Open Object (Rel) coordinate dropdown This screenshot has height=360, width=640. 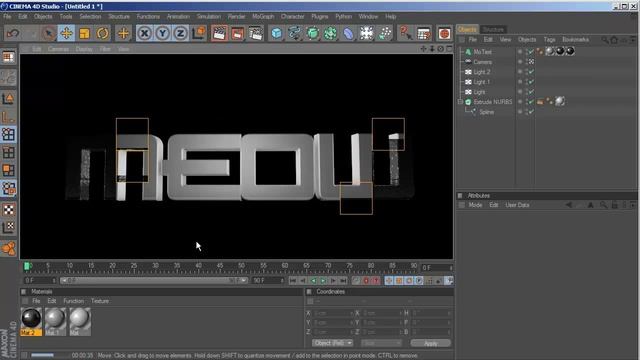(333, 343)
